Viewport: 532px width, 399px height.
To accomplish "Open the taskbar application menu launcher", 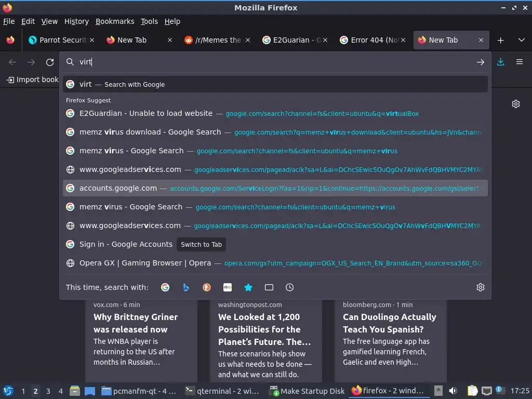I will pos(8,391).
